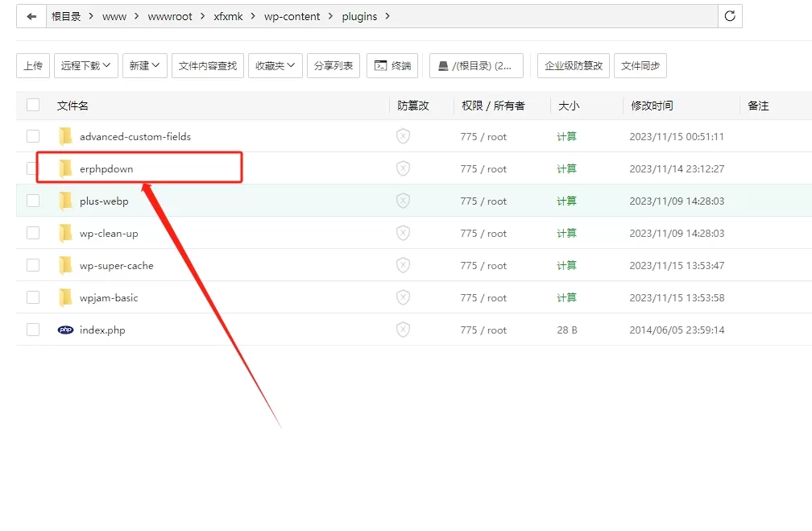Click the back navigation arrow

31,15
